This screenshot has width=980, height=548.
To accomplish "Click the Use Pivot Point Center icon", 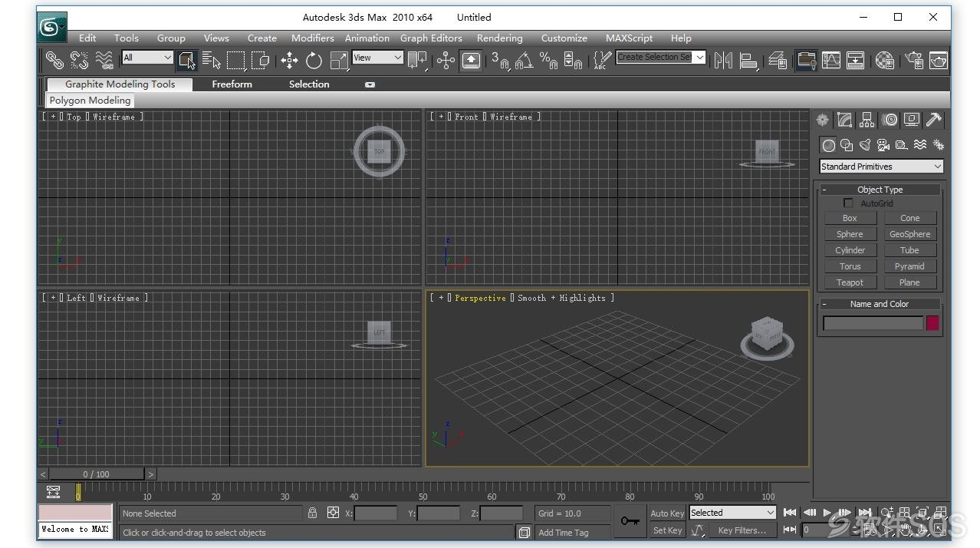I will (x=418, y=60).
